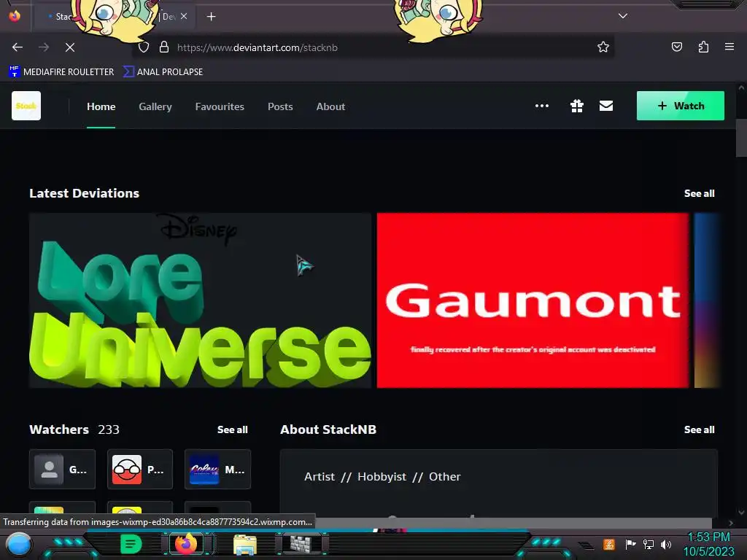Open the browser extensions menu
The width and height of the screenshot is (747, 560).
coord(703,47)
